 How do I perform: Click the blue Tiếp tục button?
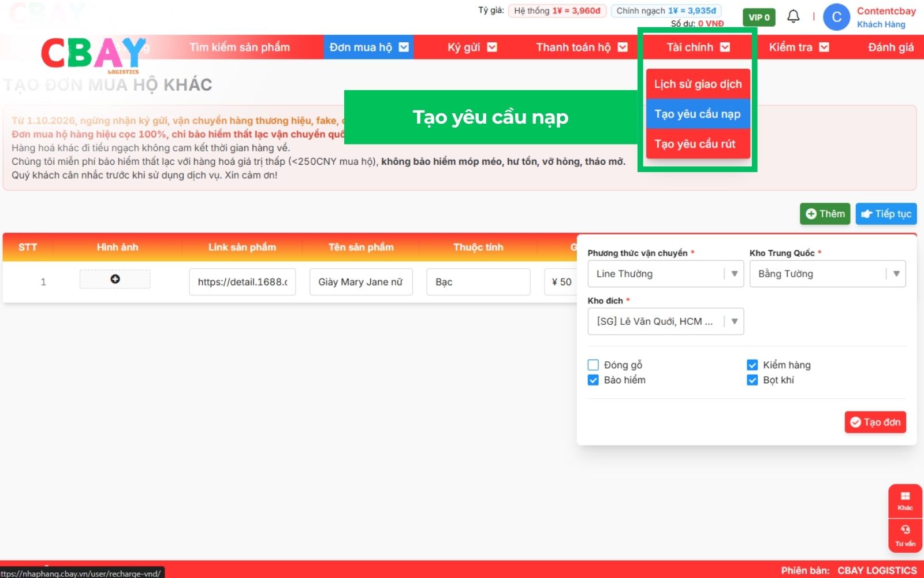(886, 214)
